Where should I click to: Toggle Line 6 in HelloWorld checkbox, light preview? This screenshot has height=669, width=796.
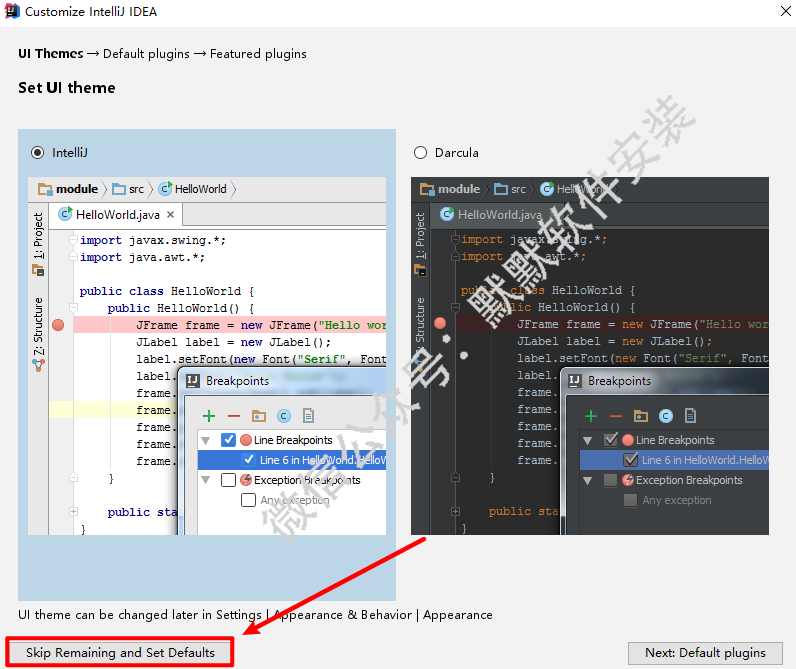[249, 460]
